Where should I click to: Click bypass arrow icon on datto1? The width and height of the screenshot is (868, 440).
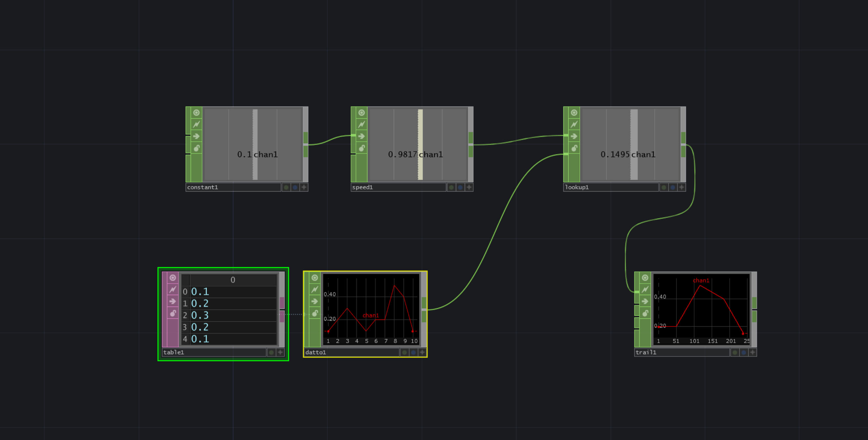coord(315,301)
